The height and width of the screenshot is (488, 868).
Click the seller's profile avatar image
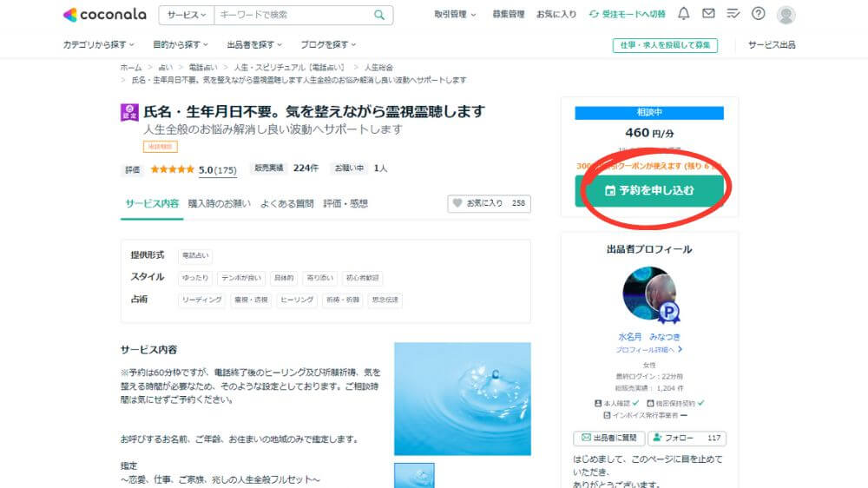pyautogui.click(x=649, y=293)
